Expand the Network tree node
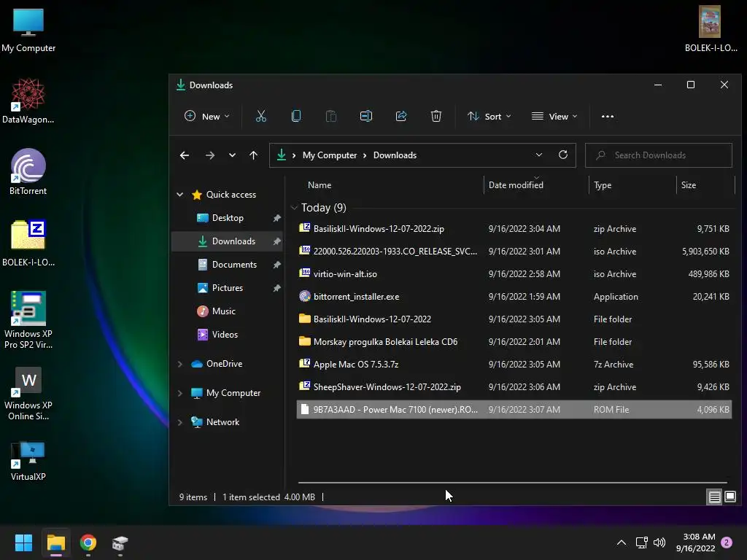 point(180,422)
